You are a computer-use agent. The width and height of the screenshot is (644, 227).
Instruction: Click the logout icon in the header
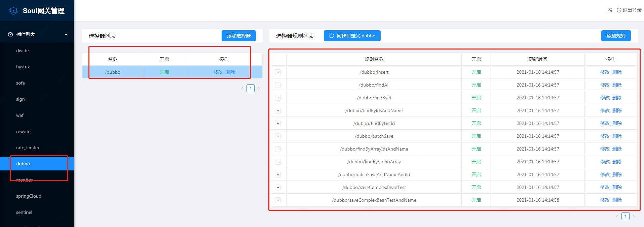[619, 10]
